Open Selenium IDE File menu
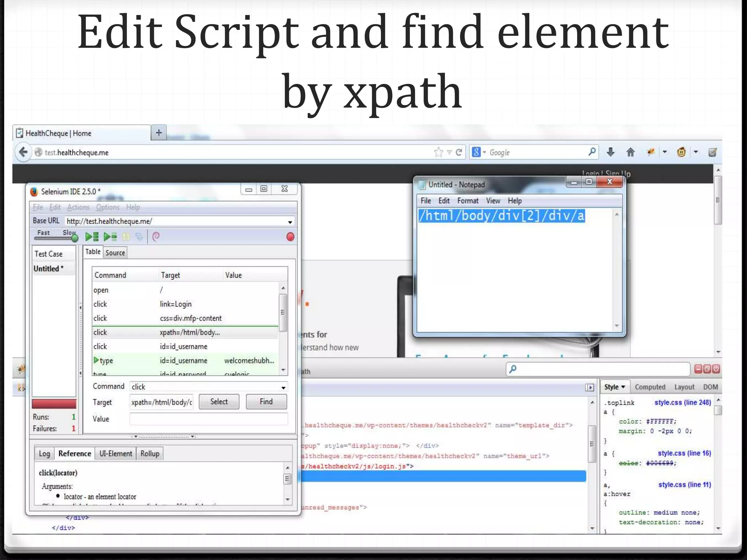Viewport: 747px width, 560px height. 38,207
